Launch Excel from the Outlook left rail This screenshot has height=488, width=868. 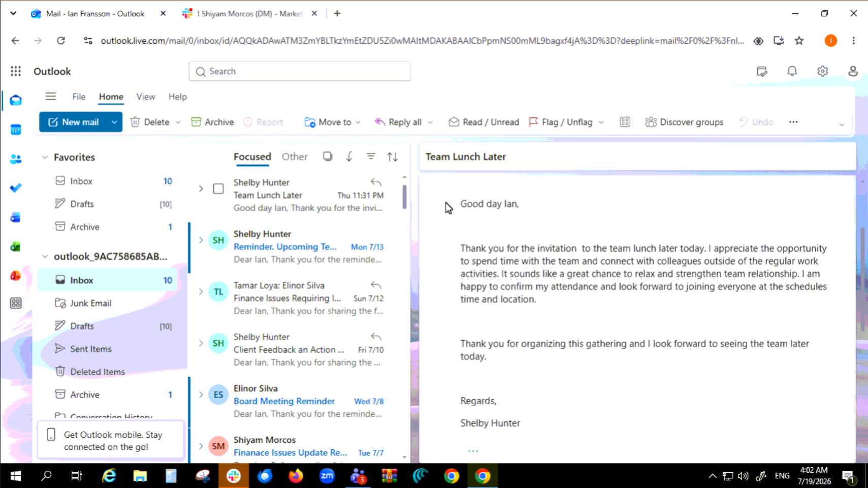16,247
